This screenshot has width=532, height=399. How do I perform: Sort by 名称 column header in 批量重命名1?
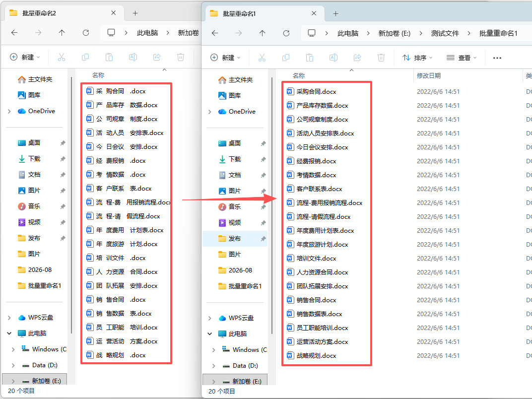299,75
